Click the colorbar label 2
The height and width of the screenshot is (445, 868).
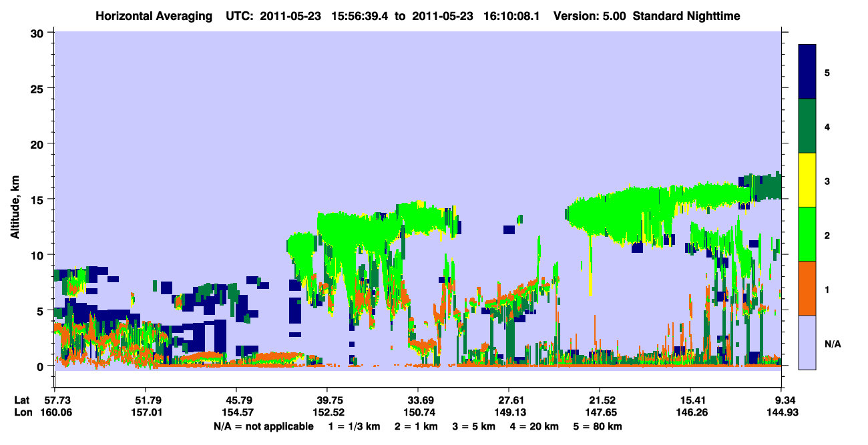point(827,236)
